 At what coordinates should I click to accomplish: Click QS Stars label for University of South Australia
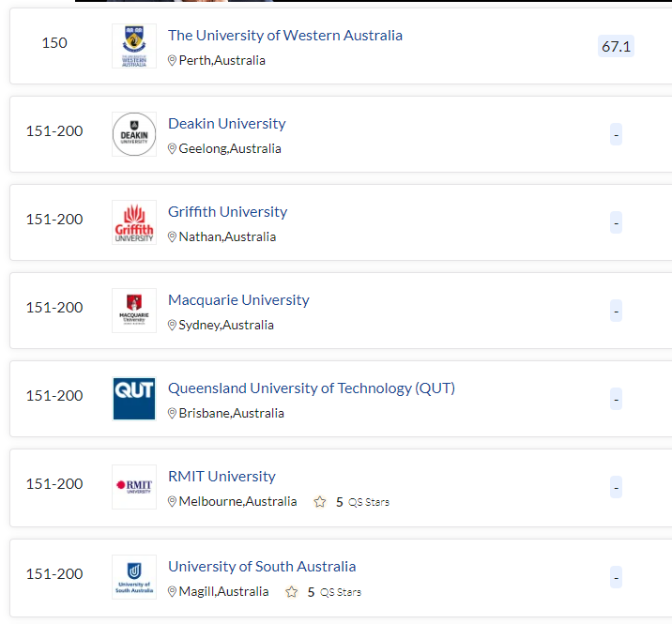[341, 592]
